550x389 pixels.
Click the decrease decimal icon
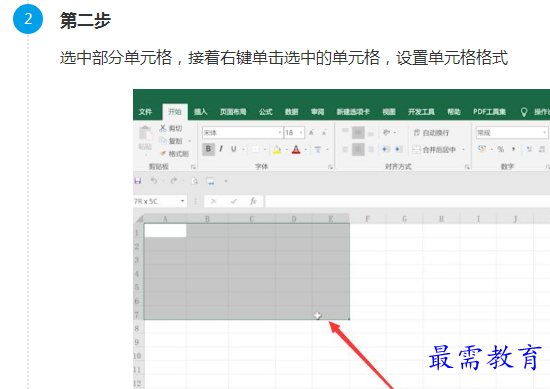click(x=542, y=149)
